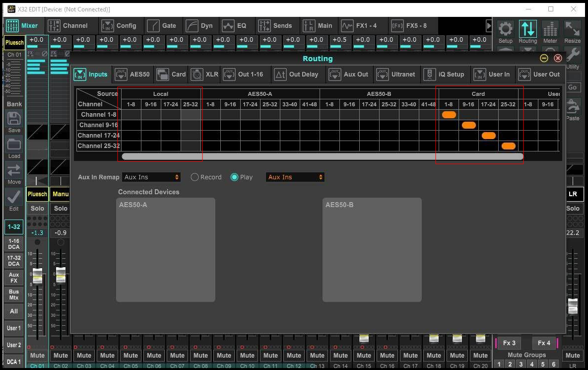Open the Dyn tab

click(200, 26)
